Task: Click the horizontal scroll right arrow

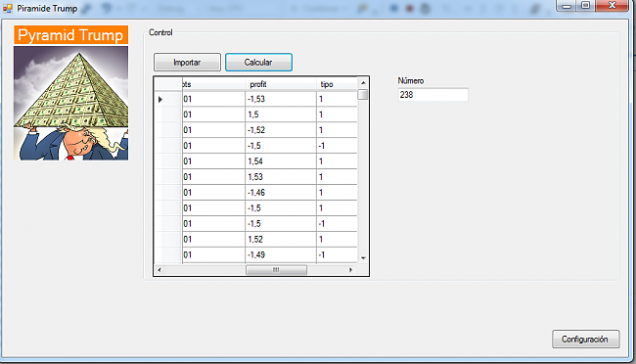Action: tap(351, 270)
